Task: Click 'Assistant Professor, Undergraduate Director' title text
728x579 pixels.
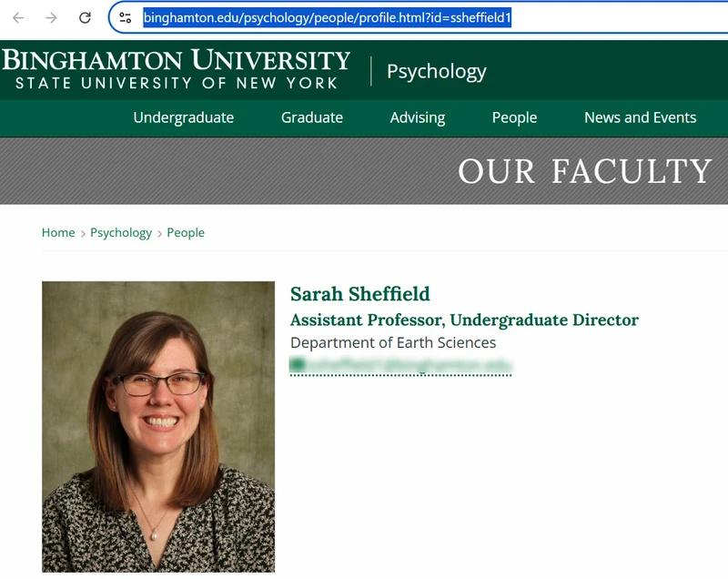Action: click(464, 320)
